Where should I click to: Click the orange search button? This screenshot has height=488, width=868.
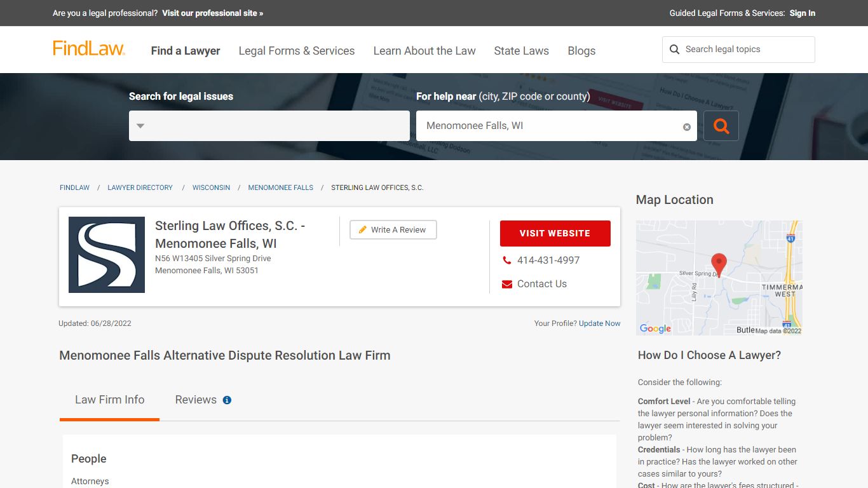[721, 126]
